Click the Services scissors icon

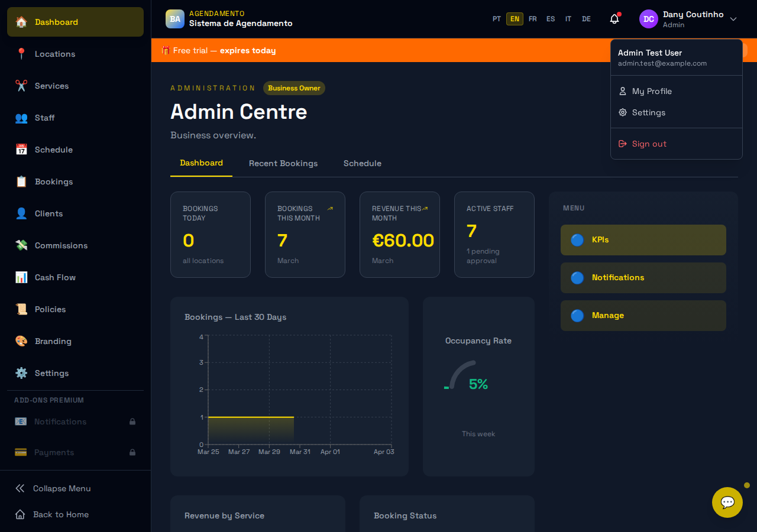[x=21, y=86]
